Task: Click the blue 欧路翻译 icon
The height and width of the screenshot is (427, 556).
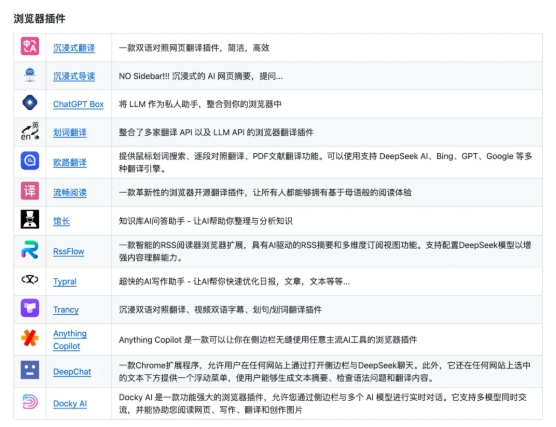Action: click(30, 161)
